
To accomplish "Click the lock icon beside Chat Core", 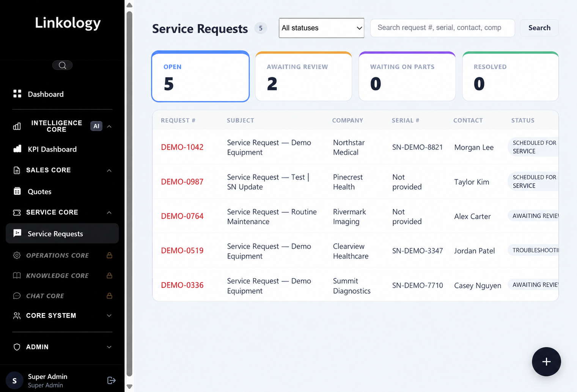I will (x=109, y=296).
